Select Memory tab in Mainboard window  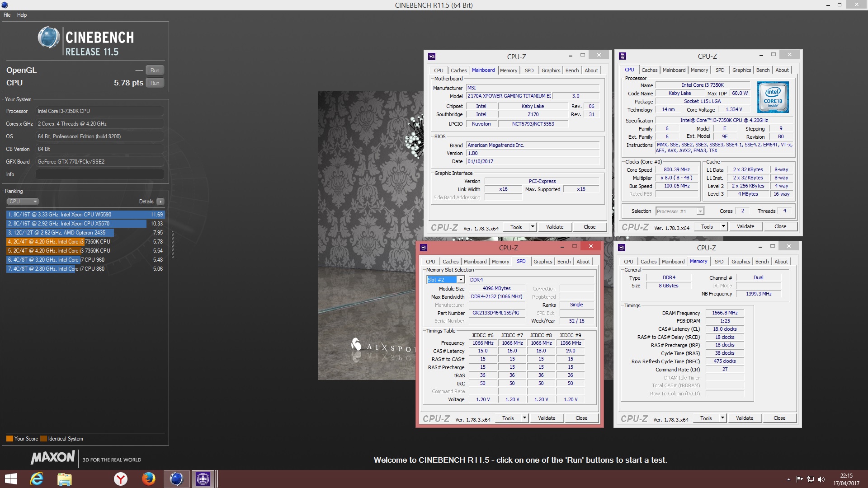pyautogui.click(x=509, y=70)
